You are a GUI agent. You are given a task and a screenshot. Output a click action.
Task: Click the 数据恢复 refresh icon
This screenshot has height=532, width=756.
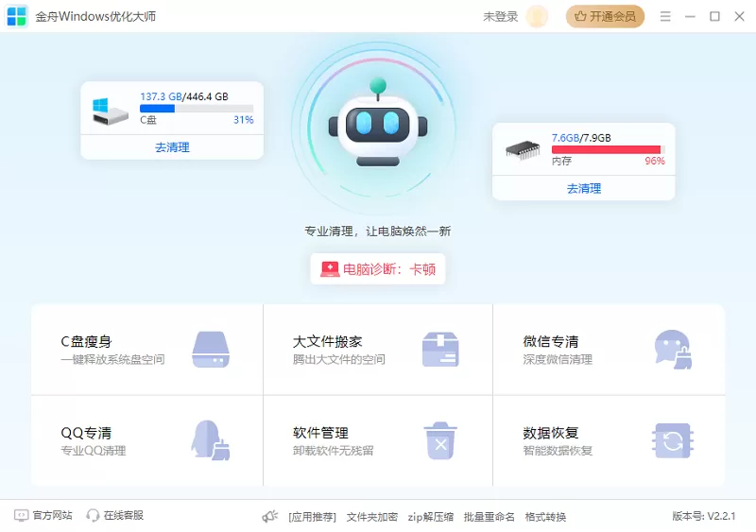[673, 440]
